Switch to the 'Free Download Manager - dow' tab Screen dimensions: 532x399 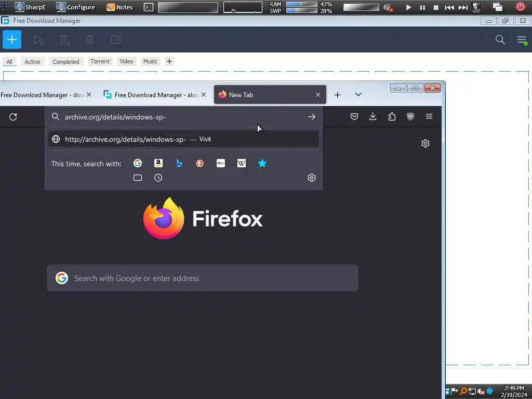coord(42,95)
